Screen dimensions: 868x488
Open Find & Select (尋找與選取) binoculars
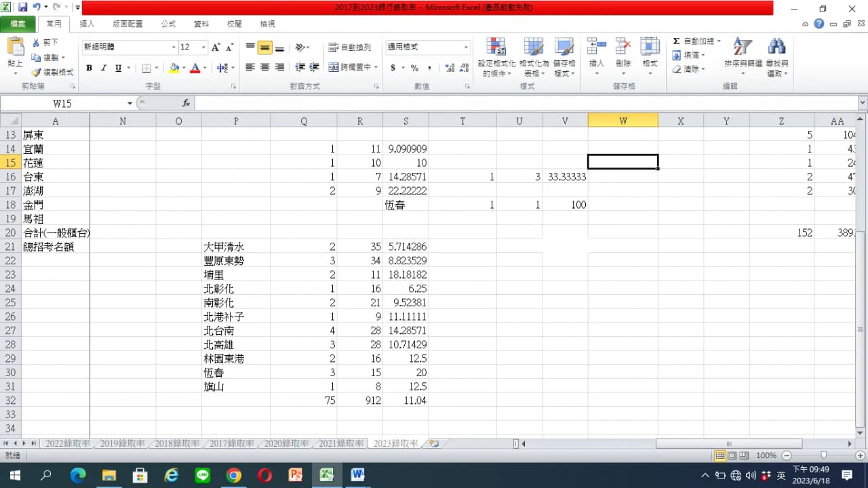point(777,57)
